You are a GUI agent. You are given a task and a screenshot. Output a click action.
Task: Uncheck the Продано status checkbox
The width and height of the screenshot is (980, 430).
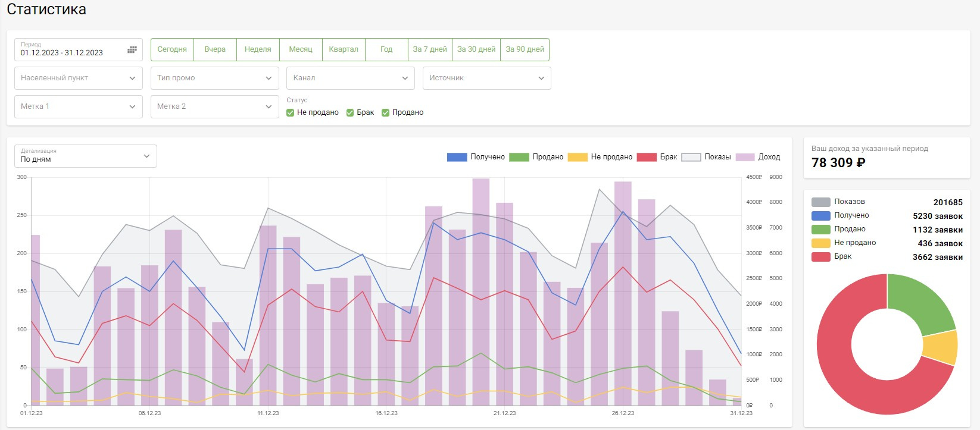(386, 113)
